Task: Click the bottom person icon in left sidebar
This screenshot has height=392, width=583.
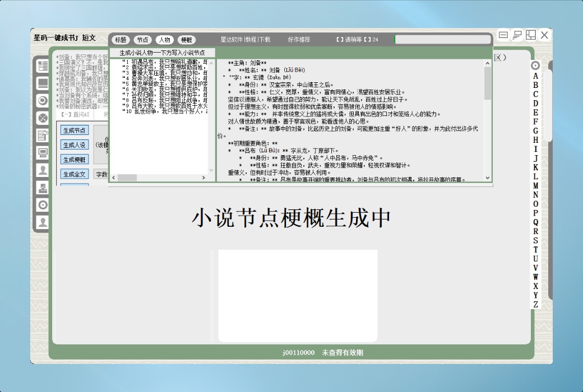Action: [x=43, y=222]
